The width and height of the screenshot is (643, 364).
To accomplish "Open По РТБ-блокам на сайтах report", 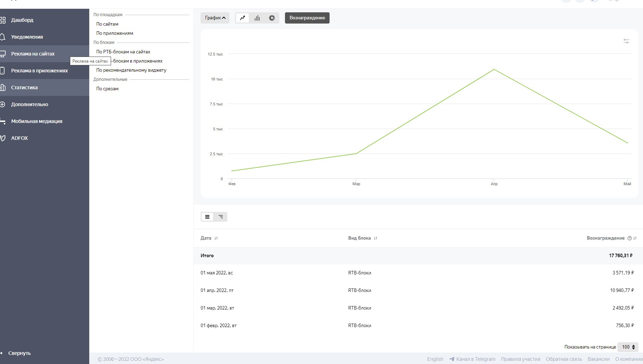I will tap(123, 52).
